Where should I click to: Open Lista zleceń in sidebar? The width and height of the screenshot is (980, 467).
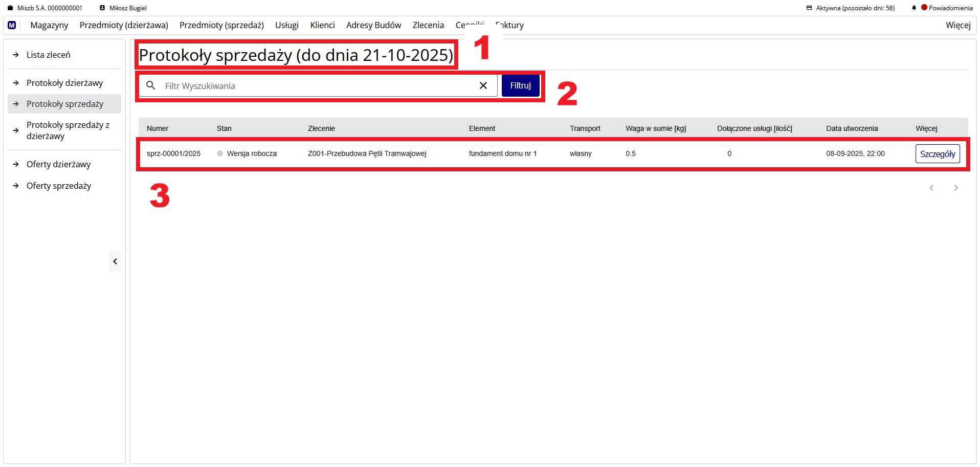(49, 55)
